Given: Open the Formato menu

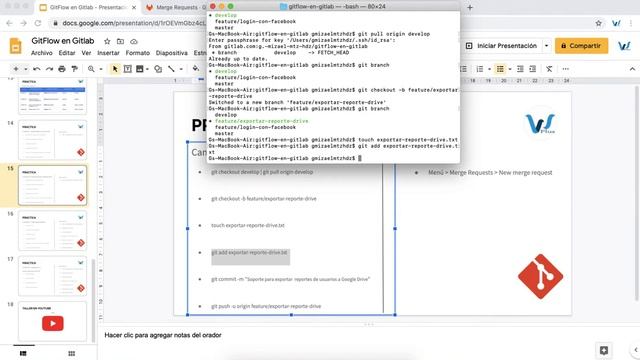Looking at the screenshot, I should coord(138,53).
